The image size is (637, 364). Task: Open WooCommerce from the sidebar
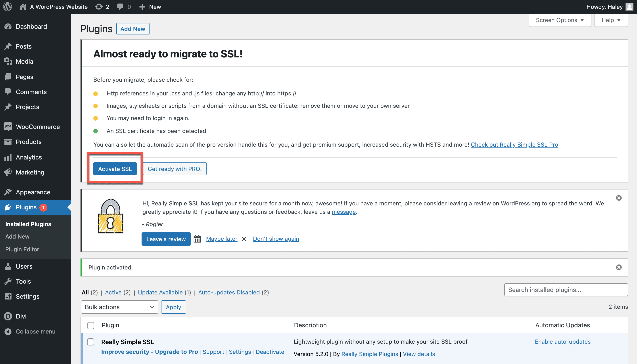(x=38, y=127)
